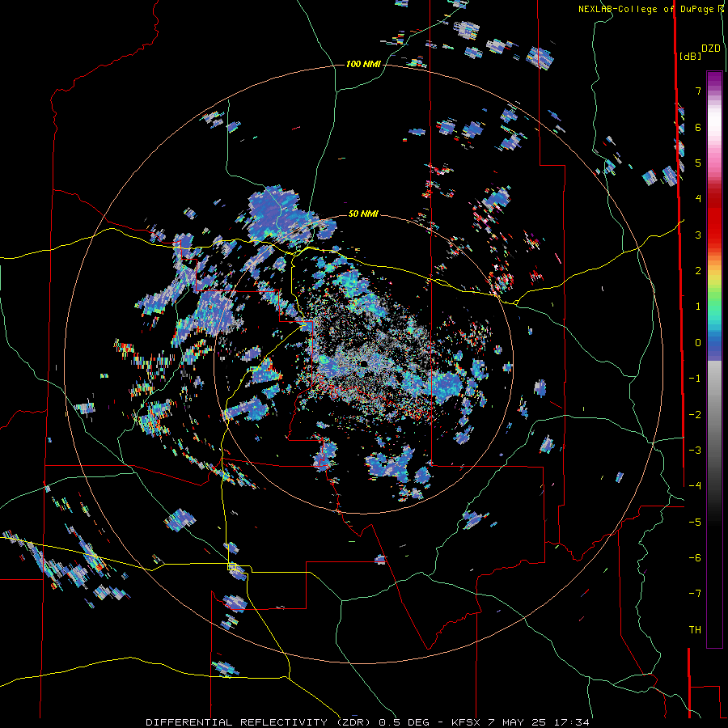Image resolution: width=728 pixels, height=728 pixels.
Task: Click the [dB] units label
Action: tap(690, 56)
